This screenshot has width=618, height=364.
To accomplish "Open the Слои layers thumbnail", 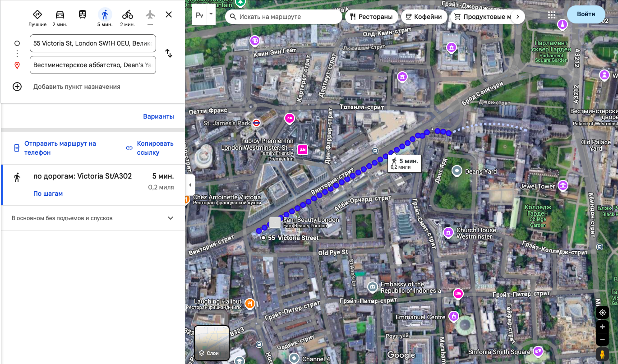I will coord(212,343).
